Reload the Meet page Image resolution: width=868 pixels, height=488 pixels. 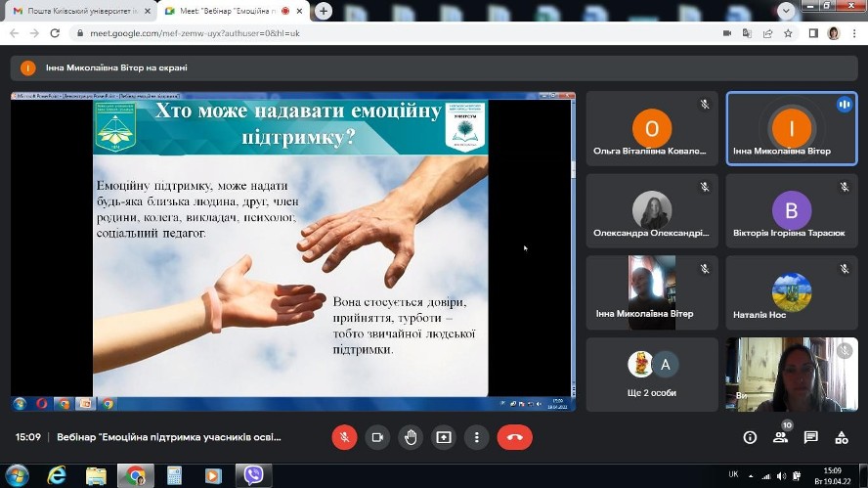coord(55,33)
